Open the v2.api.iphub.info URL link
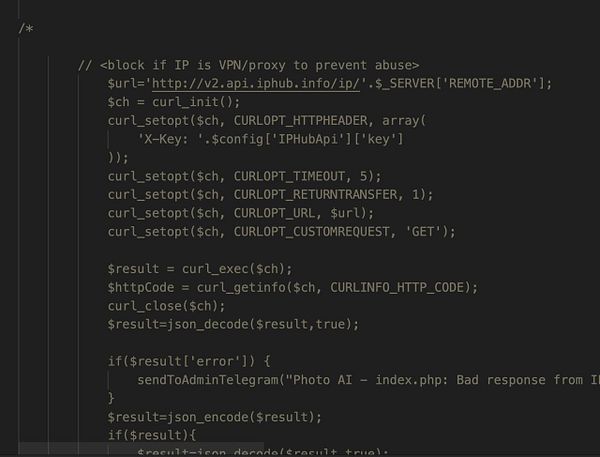Viewport: 600px width, 457px height. 256,83
